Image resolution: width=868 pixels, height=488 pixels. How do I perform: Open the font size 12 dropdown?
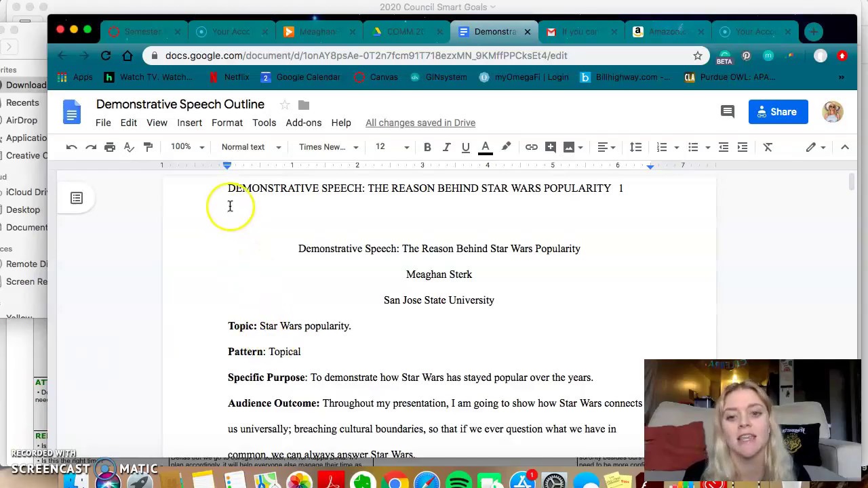tap(392, 147)
